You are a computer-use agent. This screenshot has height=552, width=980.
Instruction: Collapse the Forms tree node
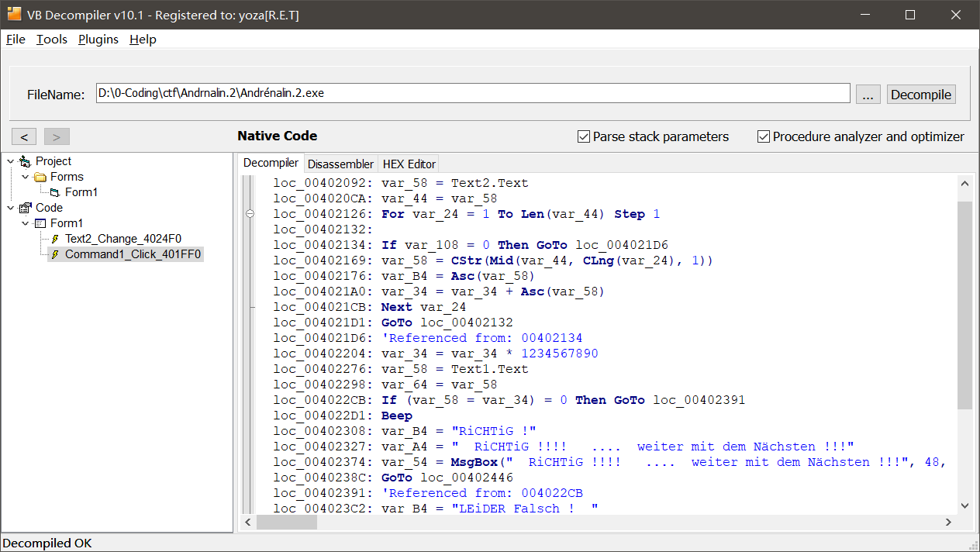pyautogui.click(x=26, y=177)
